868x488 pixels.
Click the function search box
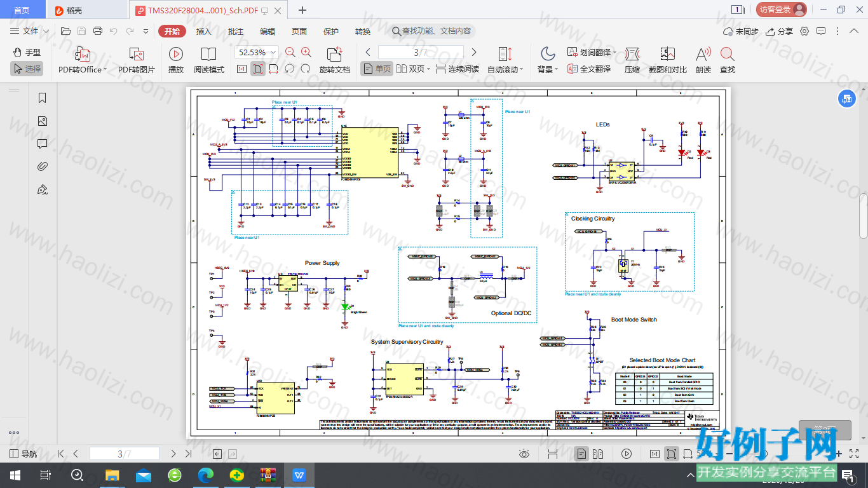432,31
